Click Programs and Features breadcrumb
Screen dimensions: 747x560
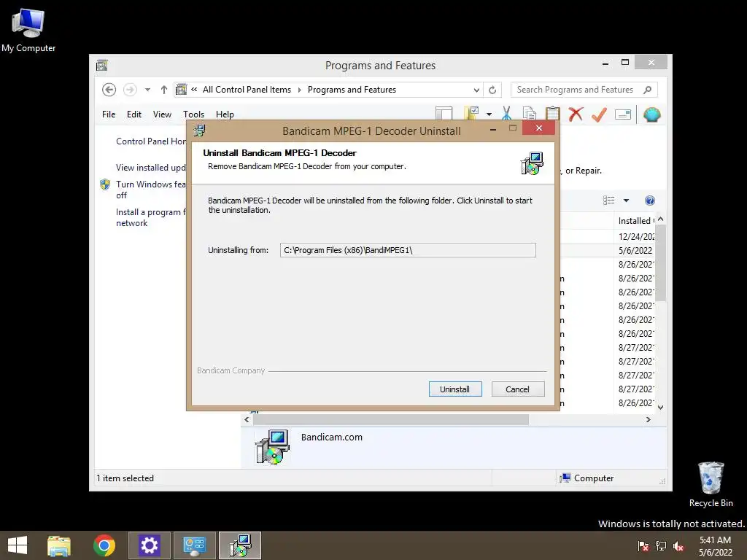pos(352,90)
